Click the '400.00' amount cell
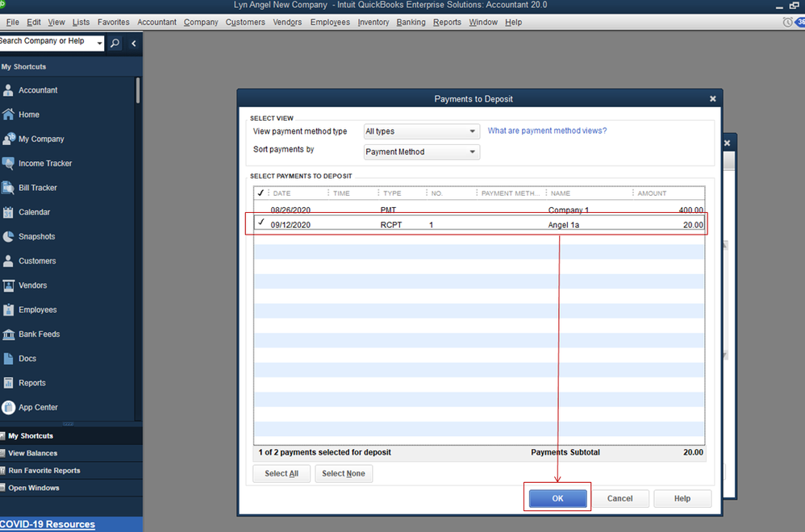The height and width of the screenshot is (532, 805). point(690,210)
